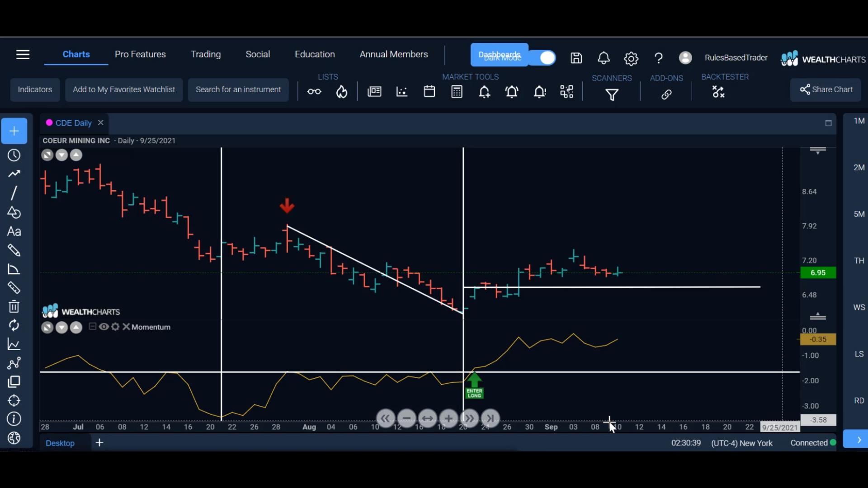Click the refresh chart icon

14,325
